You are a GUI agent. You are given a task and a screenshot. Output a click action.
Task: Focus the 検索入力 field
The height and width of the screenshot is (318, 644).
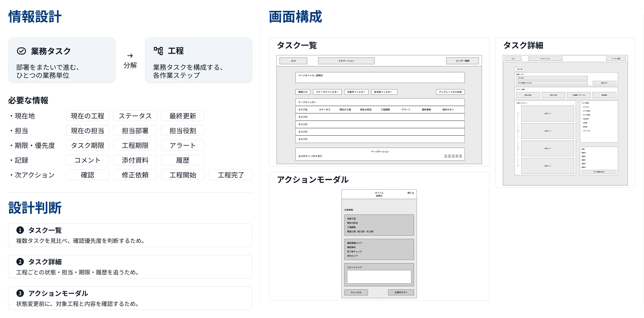(303, 92)
